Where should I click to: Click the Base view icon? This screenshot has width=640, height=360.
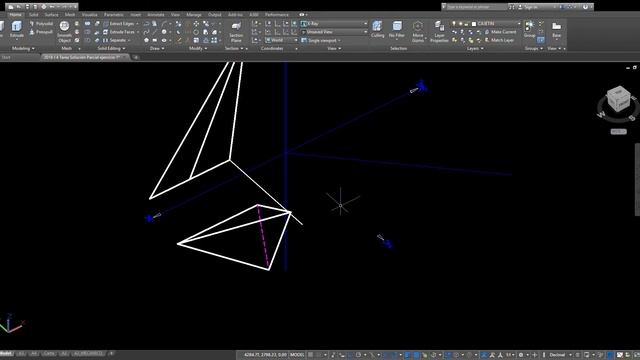(556, 29)
